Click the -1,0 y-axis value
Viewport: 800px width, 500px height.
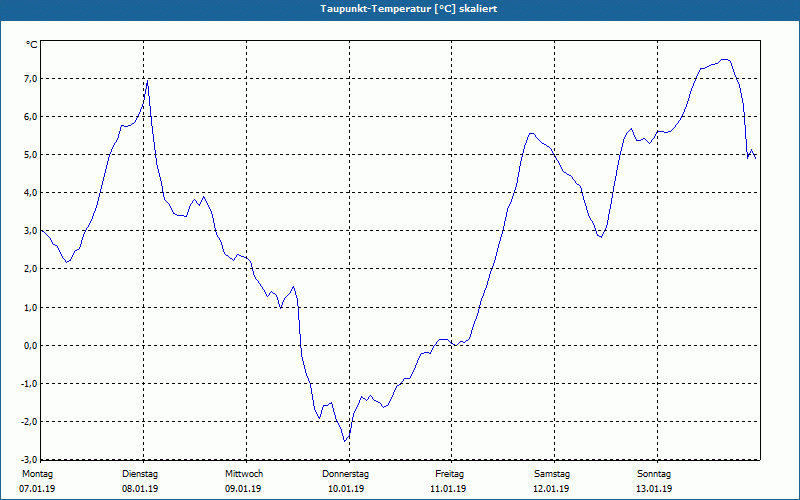tap(29, 383)
